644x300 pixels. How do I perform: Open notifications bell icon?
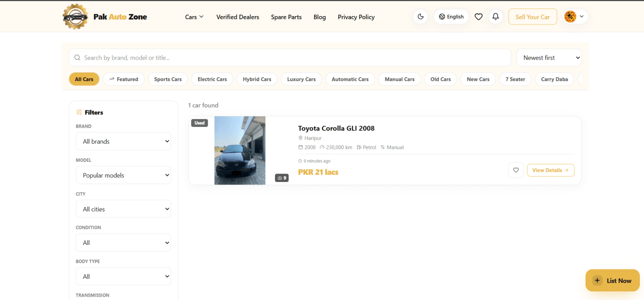[x=496, y=17]
